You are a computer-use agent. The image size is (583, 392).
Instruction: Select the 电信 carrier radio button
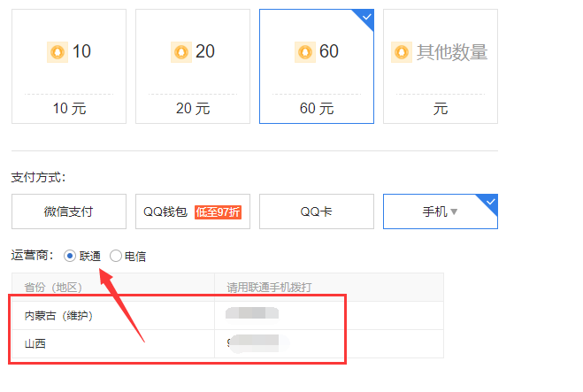pyautogui.click(x=116, y=256)
